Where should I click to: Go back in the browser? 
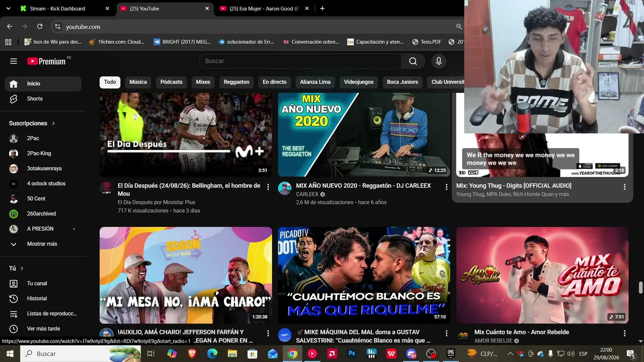pyautogui.click(x=10, y=27)
